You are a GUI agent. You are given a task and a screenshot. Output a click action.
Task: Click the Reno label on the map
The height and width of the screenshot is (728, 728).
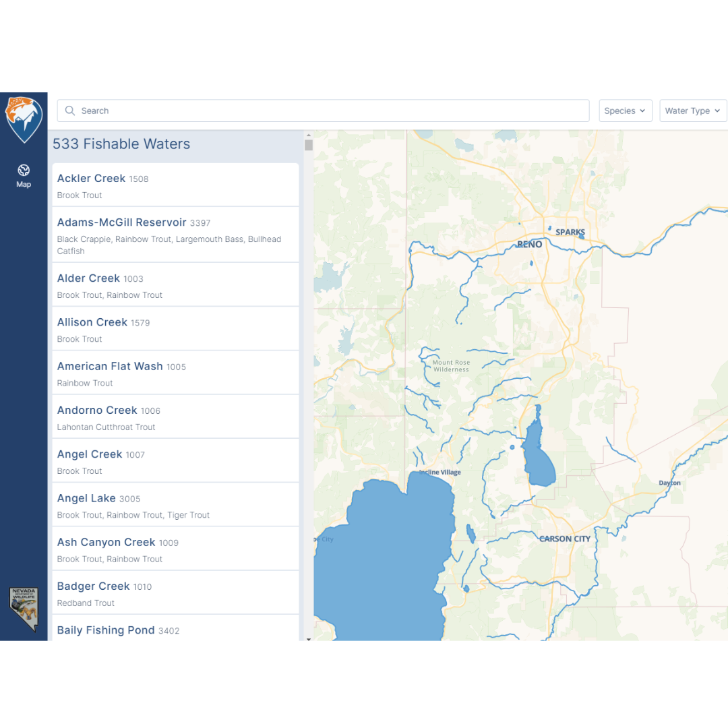pyautogui.click(x=529, y=245)
